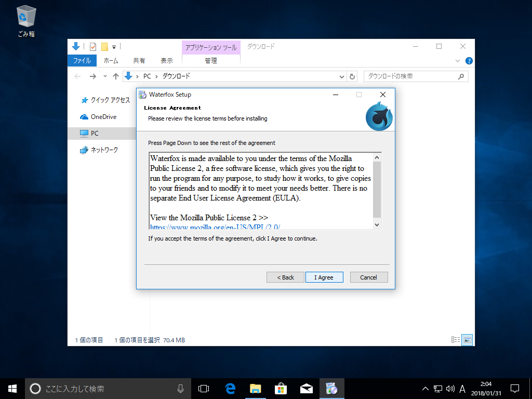Expand the address bar history dropdown

[342, 77]
